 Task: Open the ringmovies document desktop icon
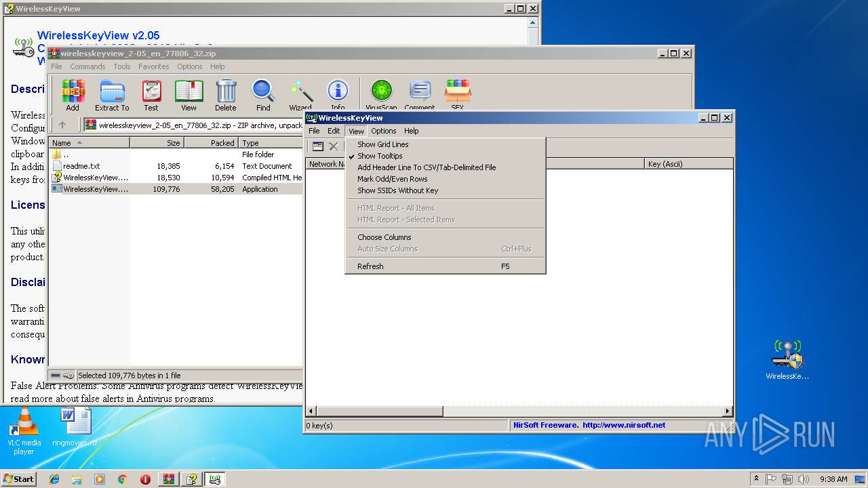(75, 427)
